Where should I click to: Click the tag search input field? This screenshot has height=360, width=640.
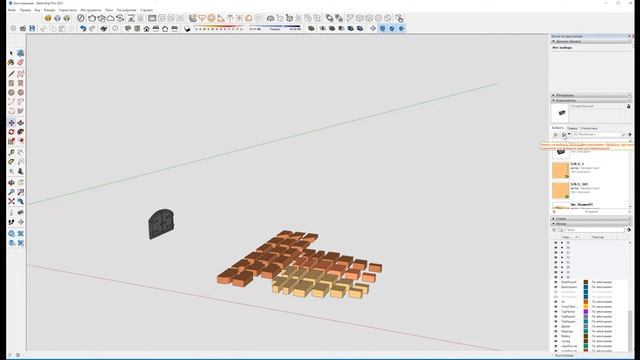click(594, 230)
